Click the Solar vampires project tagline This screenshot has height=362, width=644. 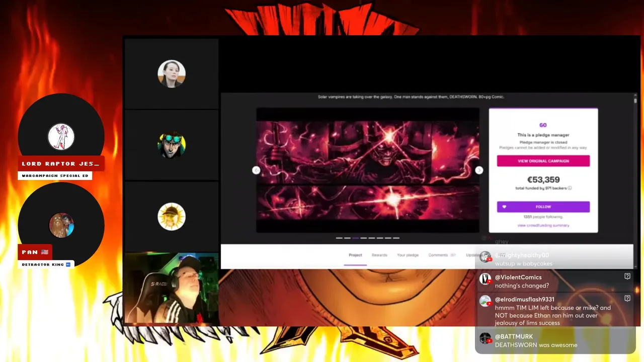[411, 97]
